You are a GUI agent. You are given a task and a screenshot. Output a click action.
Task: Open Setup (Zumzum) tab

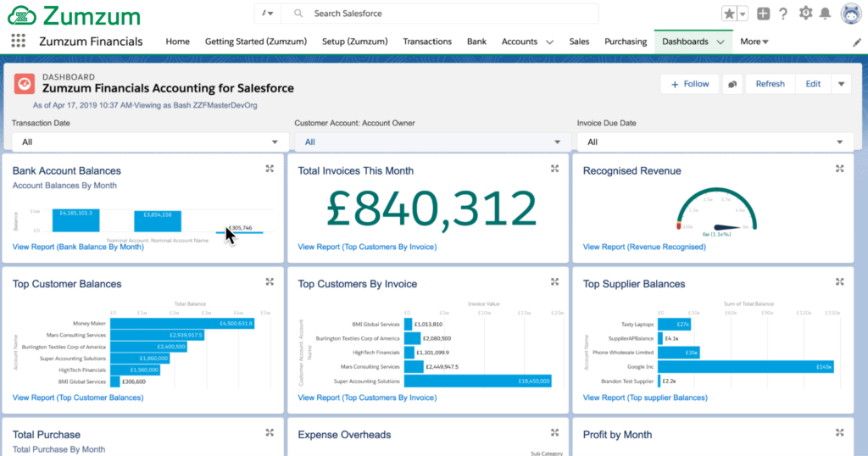[355, 42]
